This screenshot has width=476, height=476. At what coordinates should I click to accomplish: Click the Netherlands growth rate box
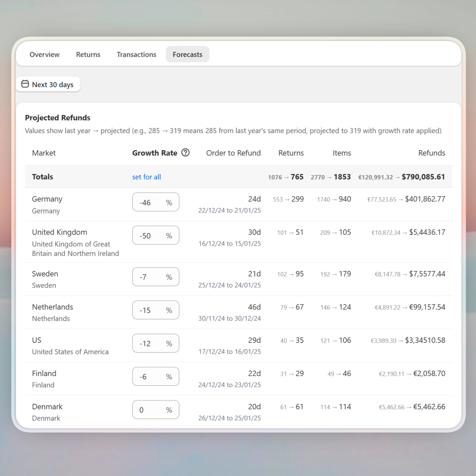(155, 310)
